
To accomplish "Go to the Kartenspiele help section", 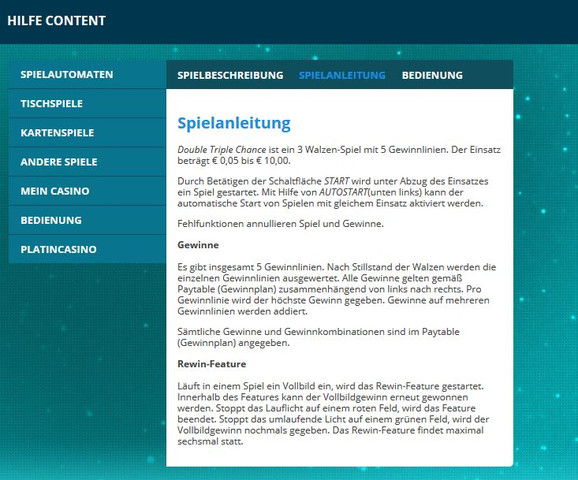I will point(87,133).
